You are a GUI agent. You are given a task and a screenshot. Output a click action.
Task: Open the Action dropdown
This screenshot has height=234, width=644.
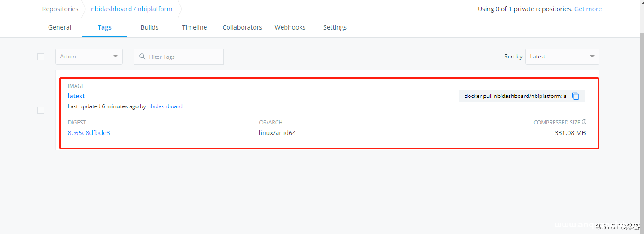click(89, 57)
